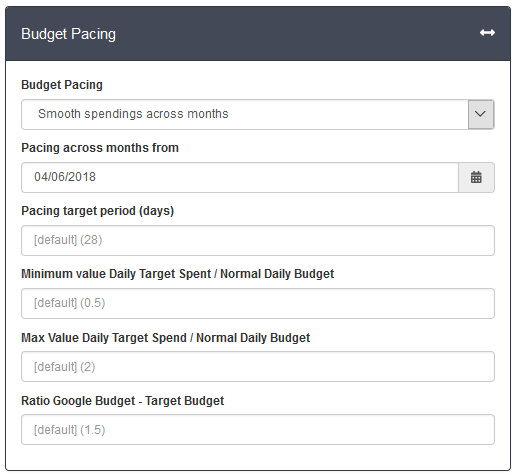Image resolution: width=517 pixels, height=476 pixels.
Task: Focus the '[default] (1.5)' ratio field
Action: coord(258,429)
